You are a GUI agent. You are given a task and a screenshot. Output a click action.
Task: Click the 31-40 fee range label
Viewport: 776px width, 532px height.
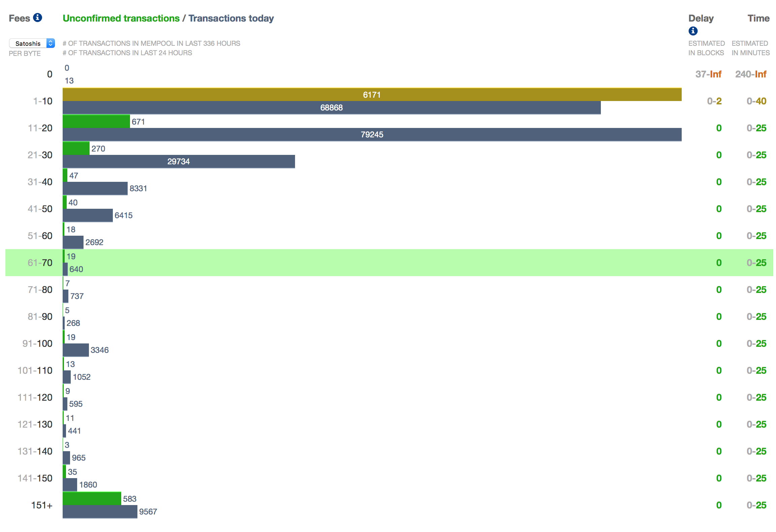[40, 182]
